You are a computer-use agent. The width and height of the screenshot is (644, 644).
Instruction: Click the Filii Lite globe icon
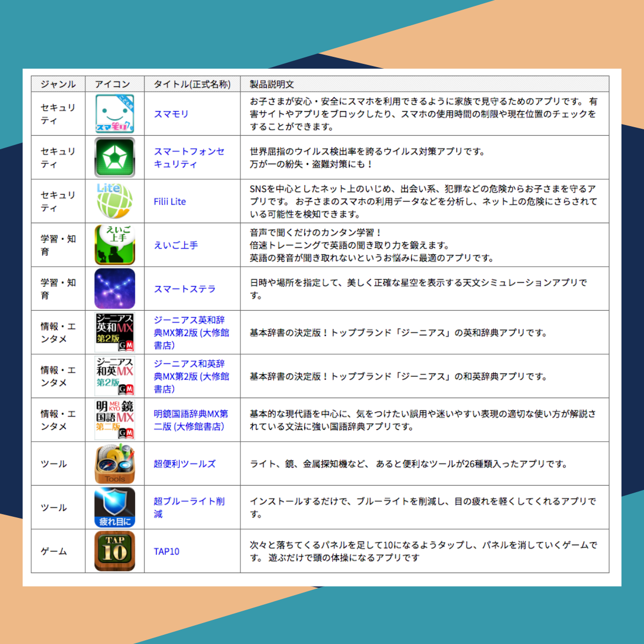(x=115, y=201)
